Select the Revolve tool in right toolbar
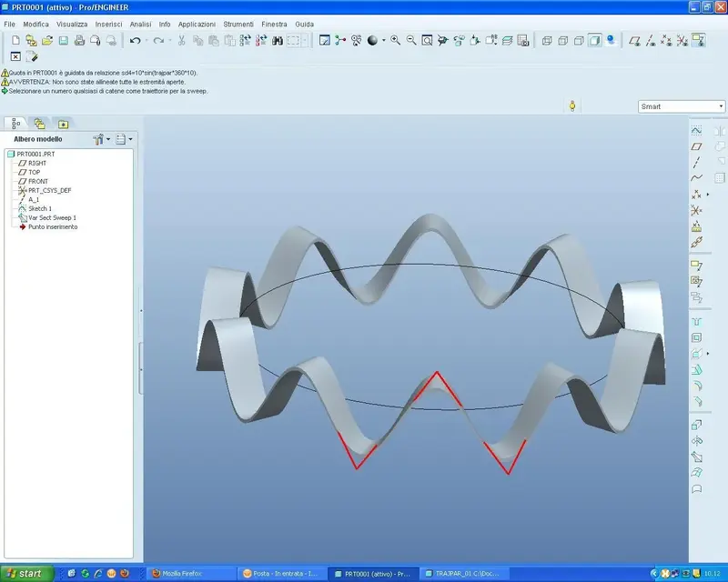This screenshot has width=728, height=582. click(696, 441)
